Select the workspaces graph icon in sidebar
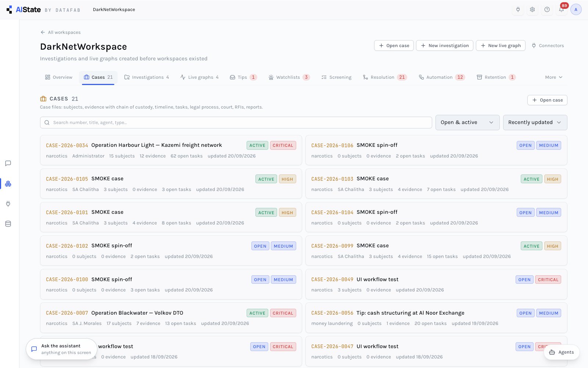This screenshot has width=588, height=368. [x=8, y=184]
